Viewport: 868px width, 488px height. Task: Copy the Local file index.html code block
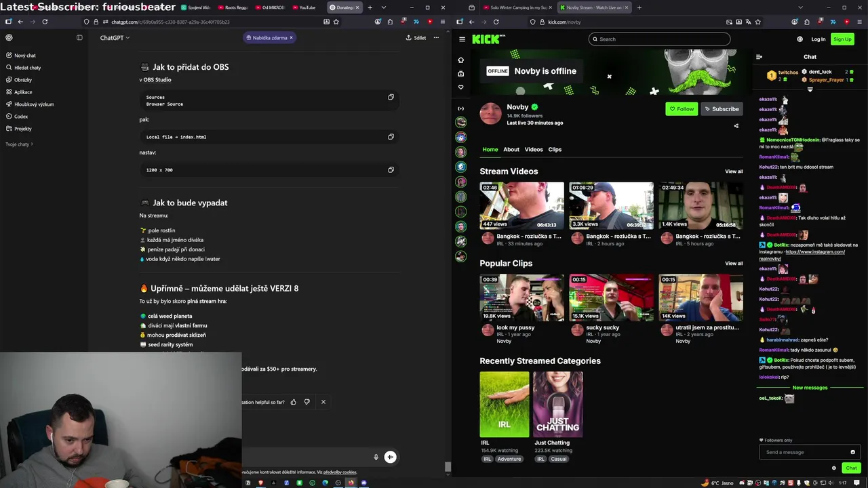(391, 137)
